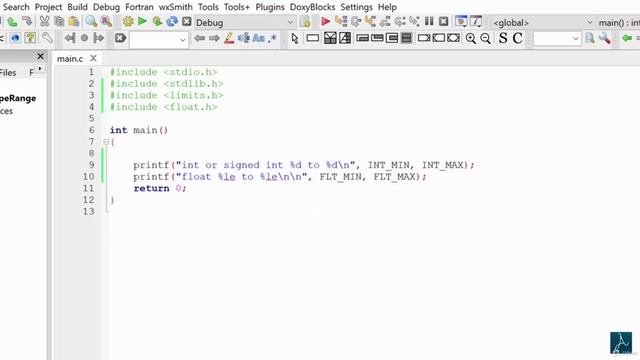
Task: Click the Zoom out magnifier icon
Action: [485, 38]
